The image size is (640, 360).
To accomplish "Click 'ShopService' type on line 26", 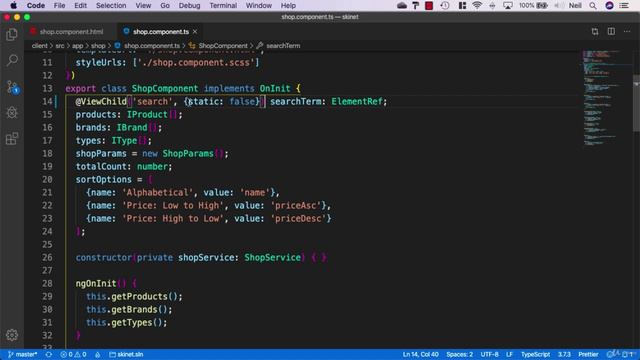I will coord(273,258).
